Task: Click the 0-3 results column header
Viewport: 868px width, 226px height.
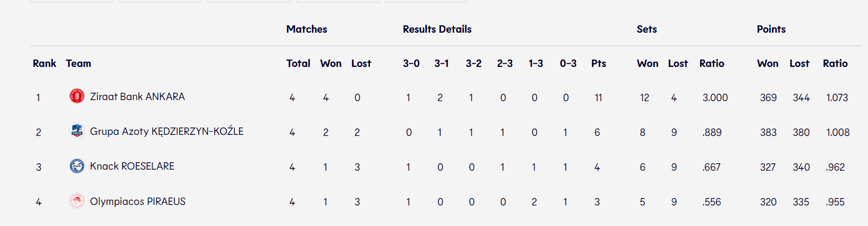Action: 568,64
